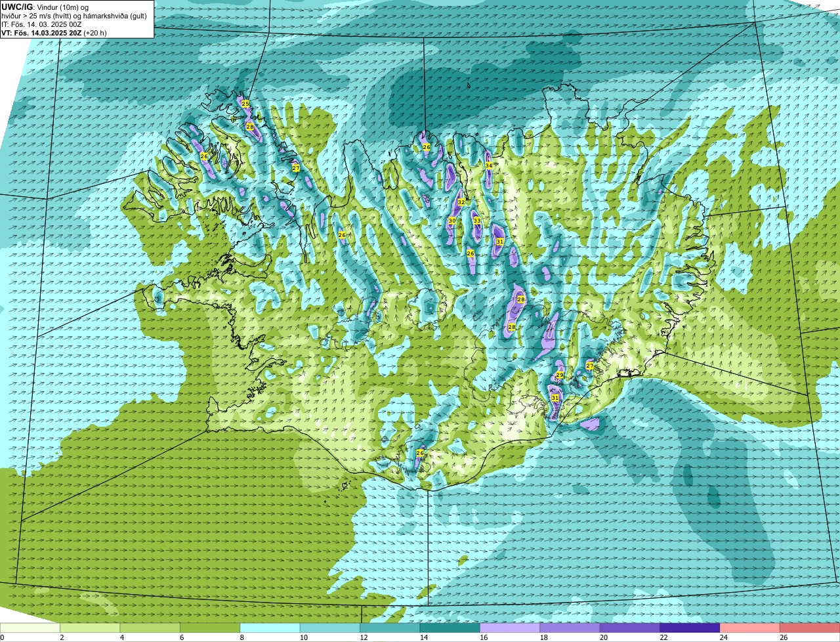
Task: Click the legend tick value 0
Action: pos(2,637)
